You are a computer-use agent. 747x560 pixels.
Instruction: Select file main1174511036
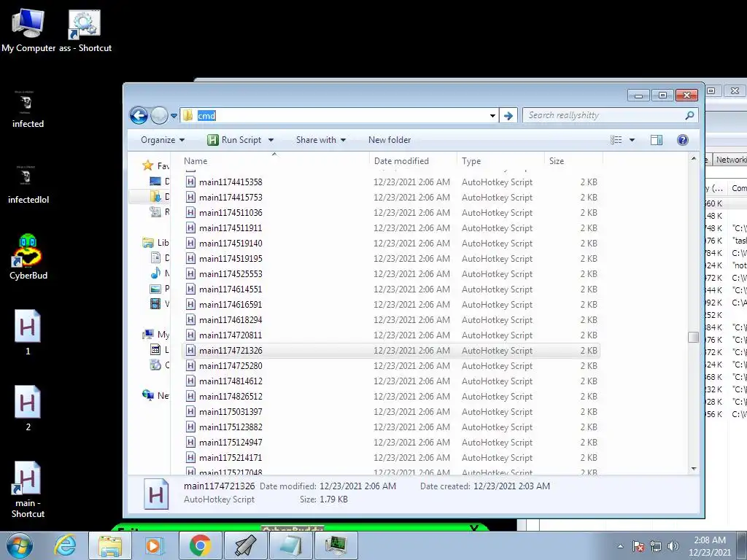pos(391,213)
